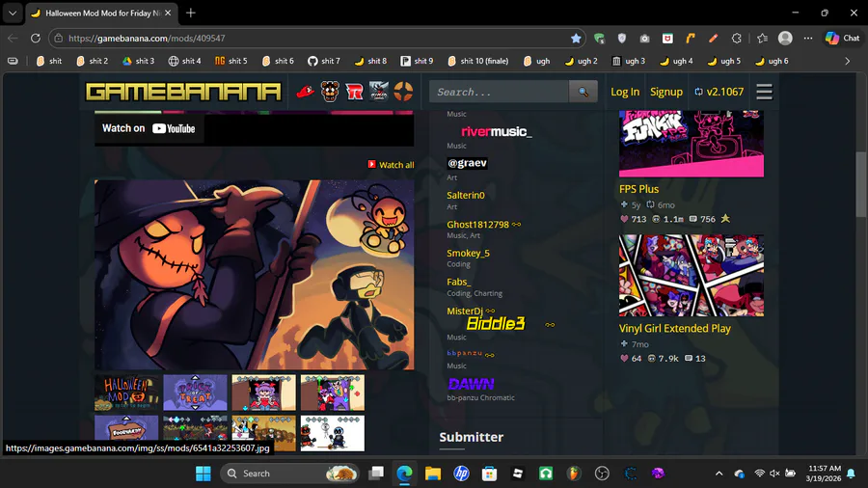Click the link icon beside Biddle3
This screenshot has width=868, height=488.
[550, 325]
